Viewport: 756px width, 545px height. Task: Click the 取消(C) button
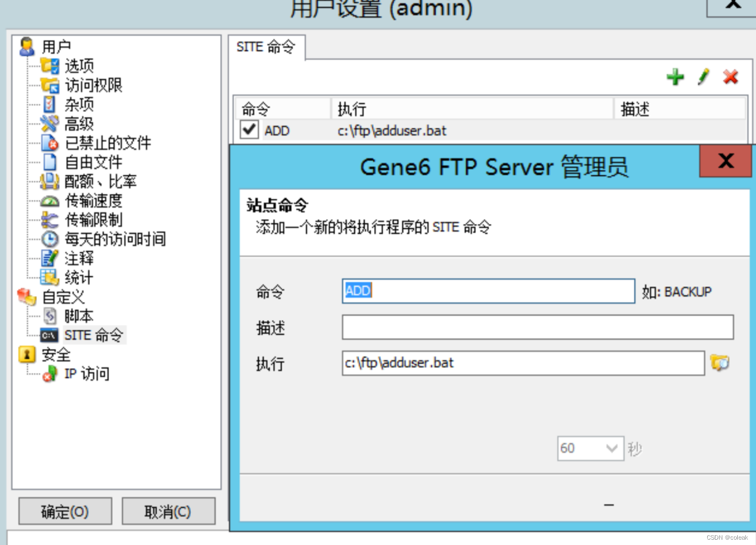tap(168, 511)
